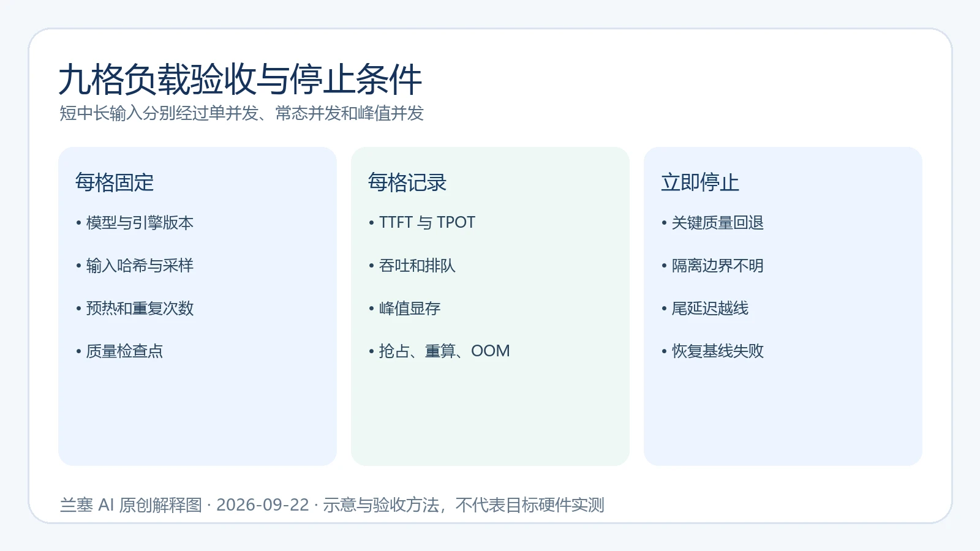Image resolution: width=980 pixels, height=551 pixels.
Task: Click bullet 关键质量回退
Action: tap(712, 223)
